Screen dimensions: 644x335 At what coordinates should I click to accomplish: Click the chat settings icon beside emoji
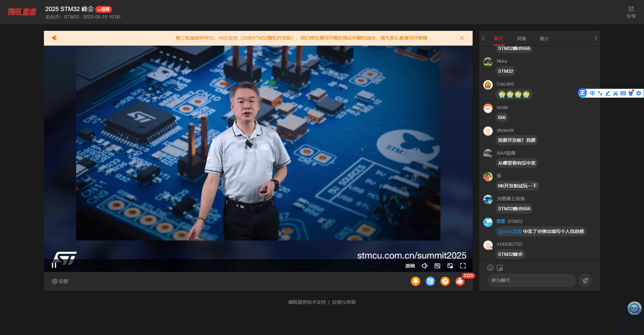coord(500,268)
